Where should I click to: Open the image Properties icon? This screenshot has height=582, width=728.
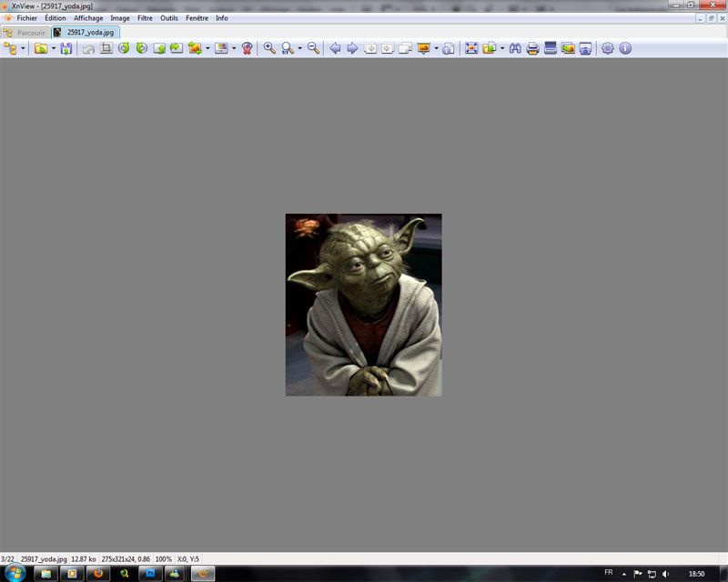click(x=448, y=48)
